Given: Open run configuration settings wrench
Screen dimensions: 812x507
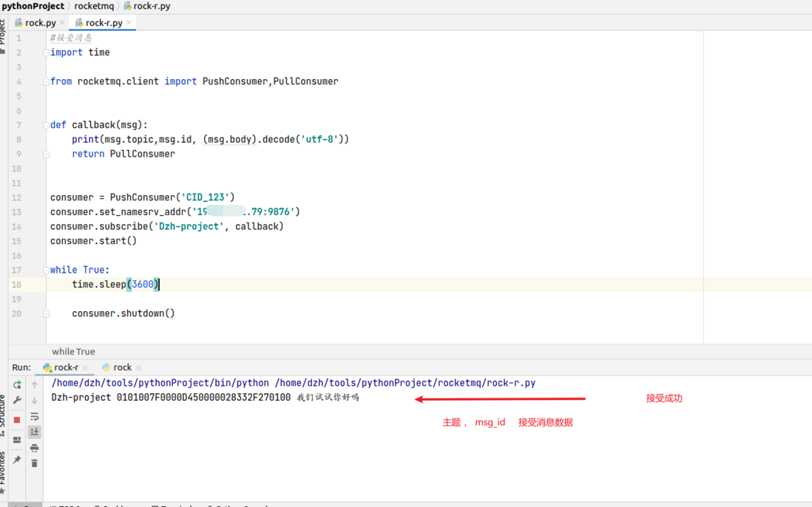Looking at the screenshot, I should (17, 400).
